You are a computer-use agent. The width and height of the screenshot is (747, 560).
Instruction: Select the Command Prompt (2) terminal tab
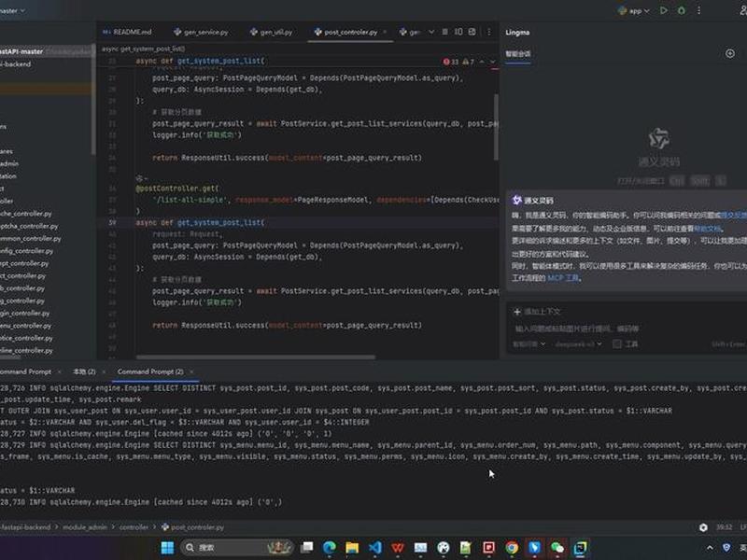tap(150, 371)
